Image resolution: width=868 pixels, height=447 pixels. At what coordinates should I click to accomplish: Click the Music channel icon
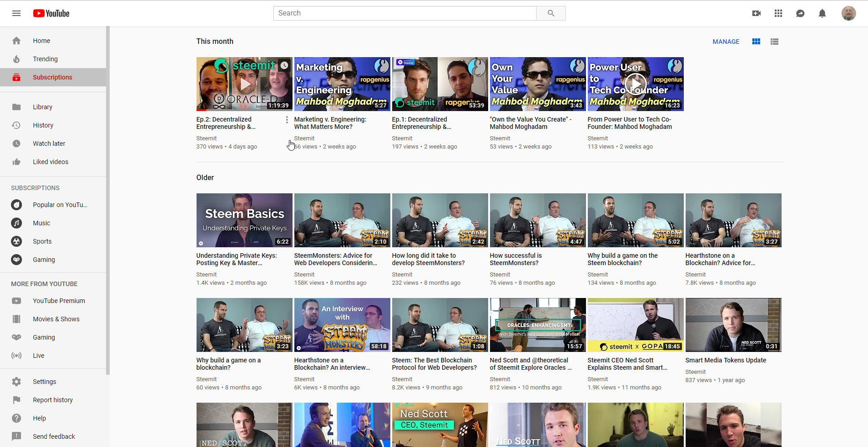[16, 223]
